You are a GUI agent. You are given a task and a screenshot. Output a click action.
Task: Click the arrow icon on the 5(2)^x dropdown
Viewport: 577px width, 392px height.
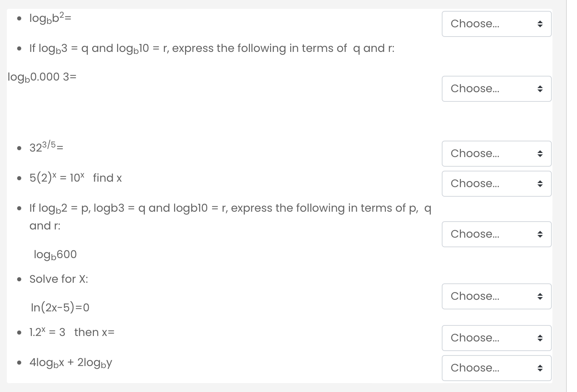point(540,184)
